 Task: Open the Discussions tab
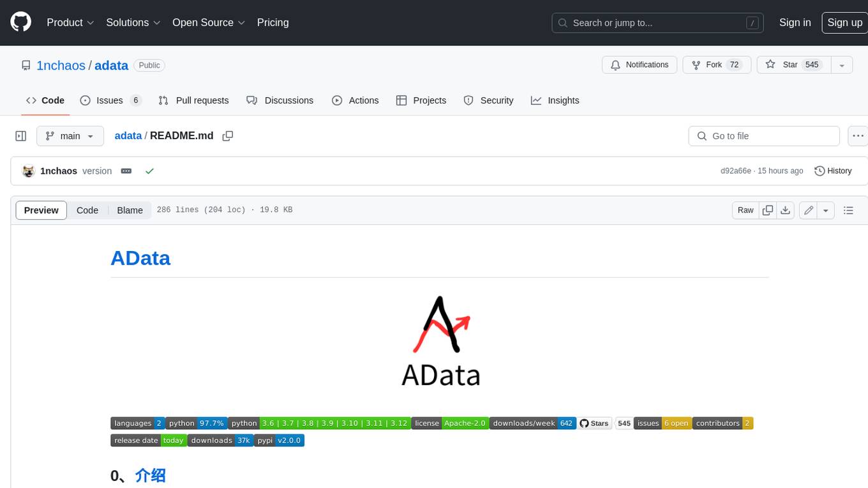280,100
